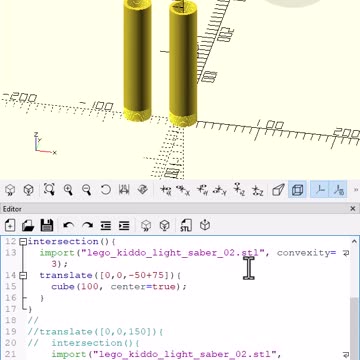Image resolution: width=360 pixels, height=360 pixels.
Task: Collapse the translate block at line 14
Action: pos(23,275)
